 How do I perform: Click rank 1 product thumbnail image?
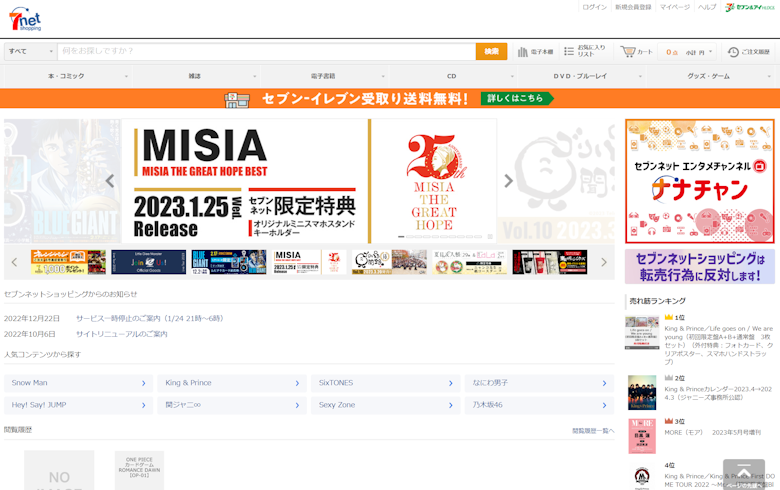[x=642, y=332]
